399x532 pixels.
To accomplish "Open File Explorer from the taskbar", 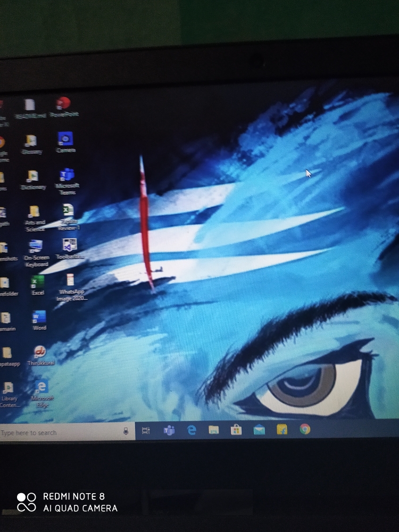I will [x=214, y=430].
